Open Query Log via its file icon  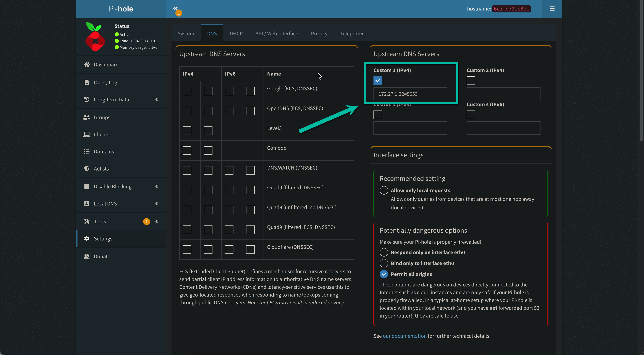tap(86, 82)
